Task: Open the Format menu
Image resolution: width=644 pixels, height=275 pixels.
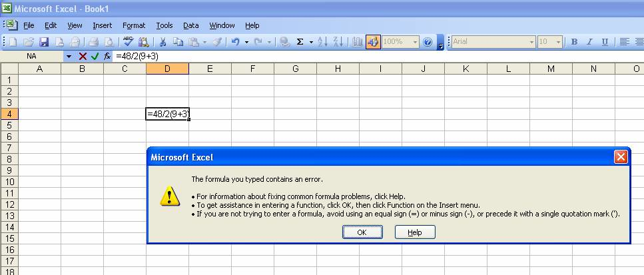Action: pyautogui.click(x=134, y=25)
